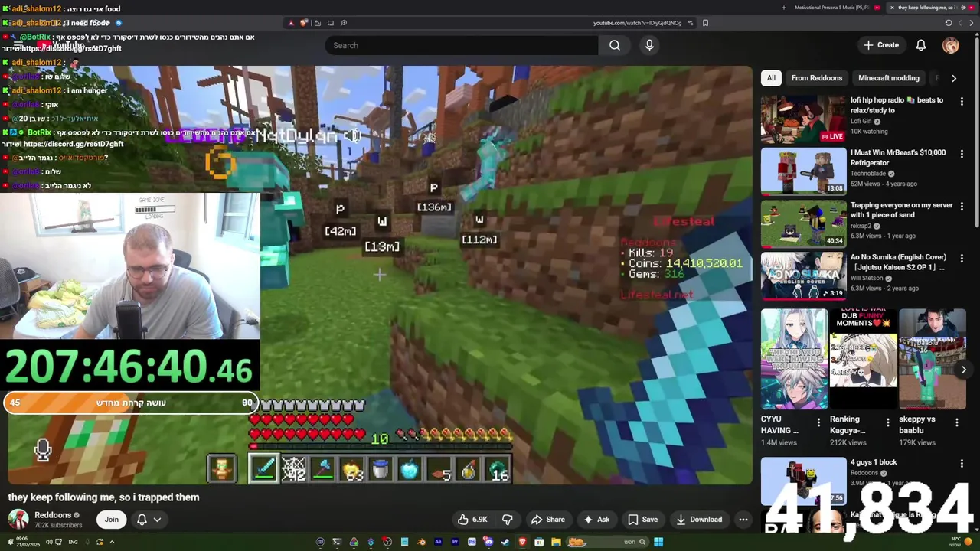Show hidden system tray icons

coord(112,542)
